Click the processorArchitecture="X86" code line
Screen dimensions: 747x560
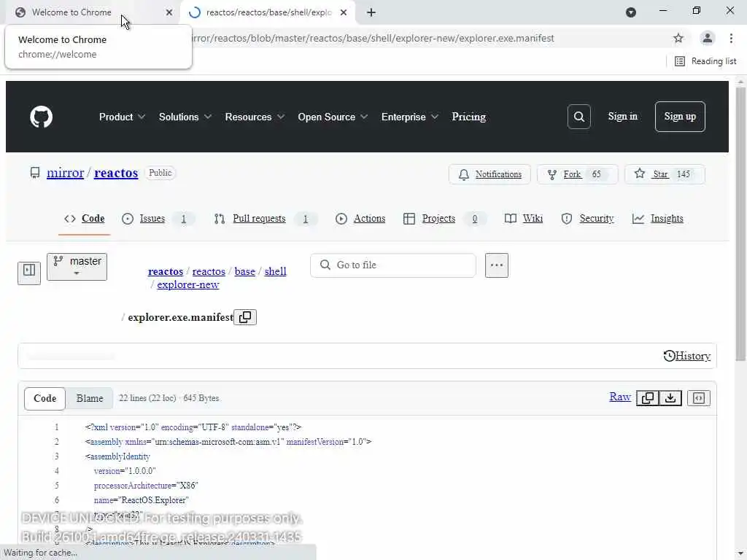pyautogui.click(x=146, y=486)
